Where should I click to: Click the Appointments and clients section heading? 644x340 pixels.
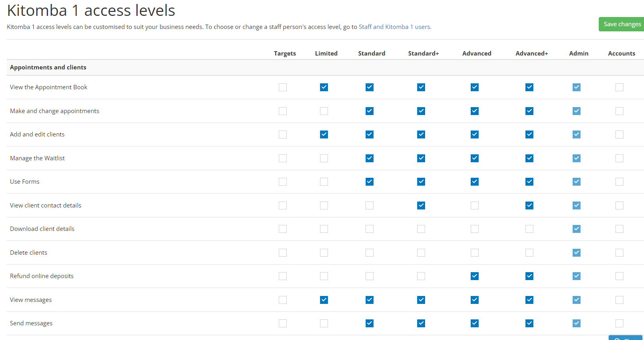point(48,67)
